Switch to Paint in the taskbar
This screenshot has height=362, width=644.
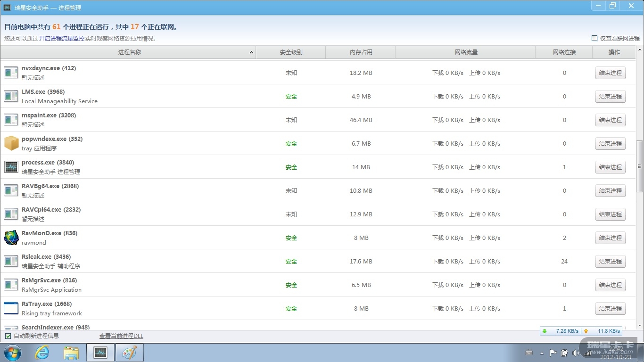tap(130, 353)
